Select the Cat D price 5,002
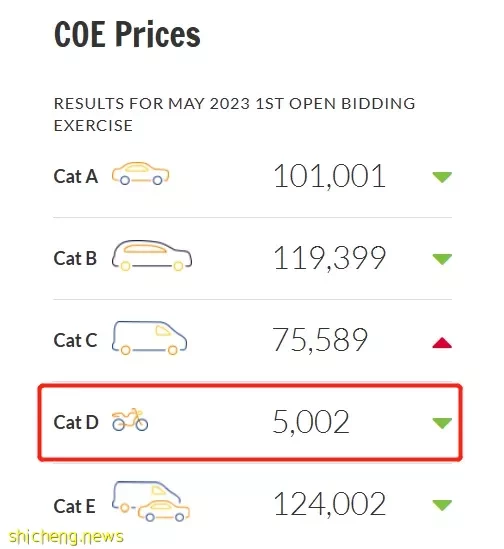Image resolution: width=504 pixels, height=549 pixels. [311, 422]
